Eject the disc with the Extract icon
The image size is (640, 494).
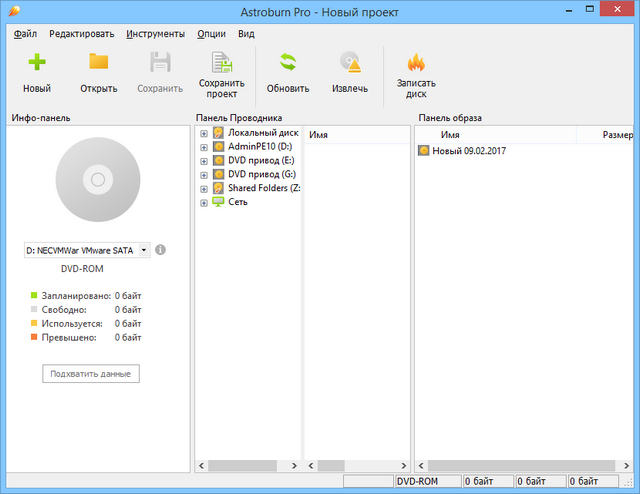pyautogui.click(x=349, y=62)
